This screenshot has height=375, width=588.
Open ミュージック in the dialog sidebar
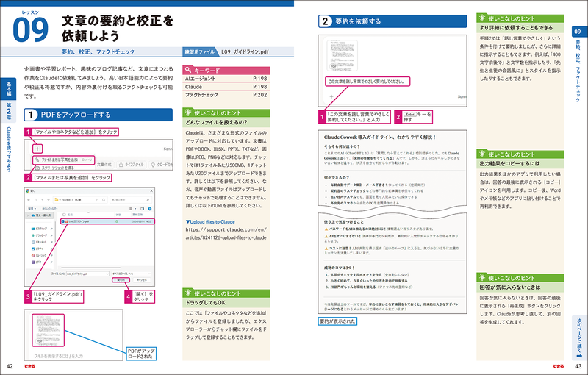pyautogui.click(x=39, y=255)
